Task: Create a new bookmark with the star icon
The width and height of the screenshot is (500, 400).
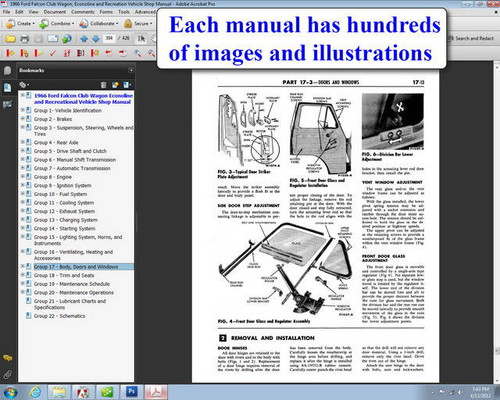Action: coord(115,85)
